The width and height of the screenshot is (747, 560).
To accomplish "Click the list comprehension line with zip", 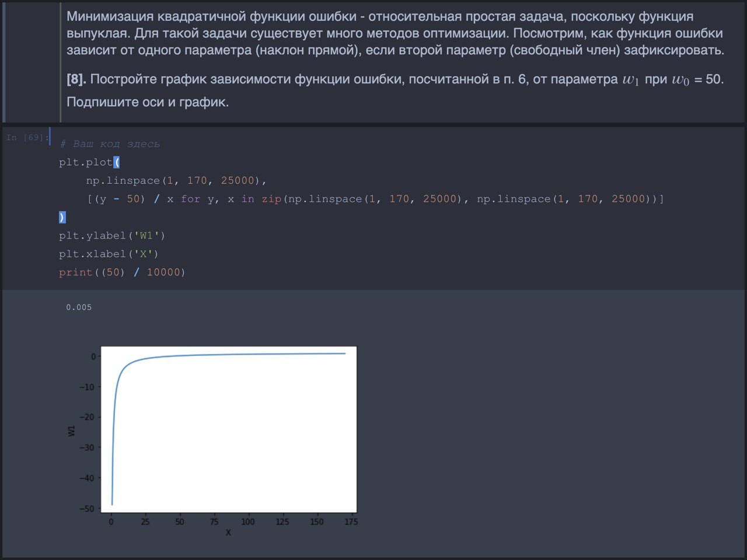I will (x=375, y=199).
